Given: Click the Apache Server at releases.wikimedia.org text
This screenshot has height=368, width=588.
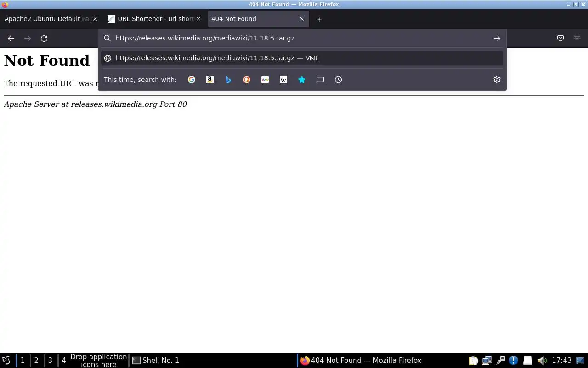Looking at the screenshot, I should click(x=96, y=104).
